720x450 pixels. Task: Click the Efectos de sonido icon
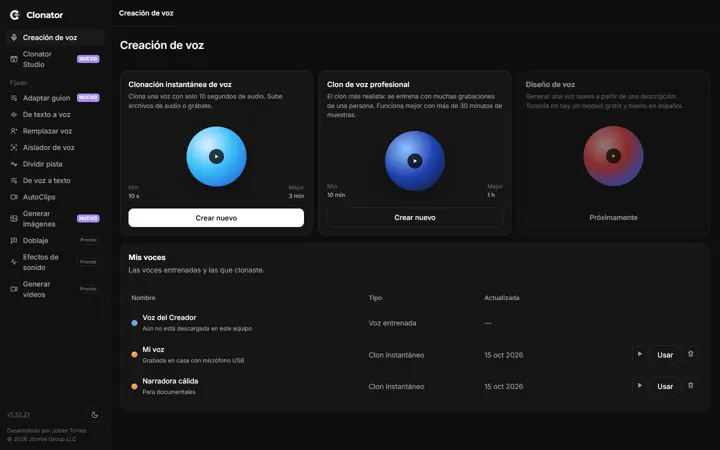click(14, 262)
